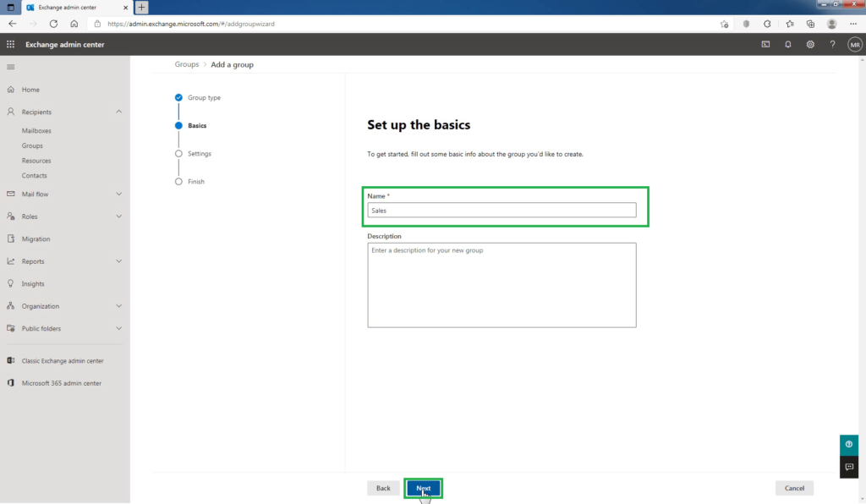Open the app launcher waffle icon
The image size is (866, 504).
10,44
